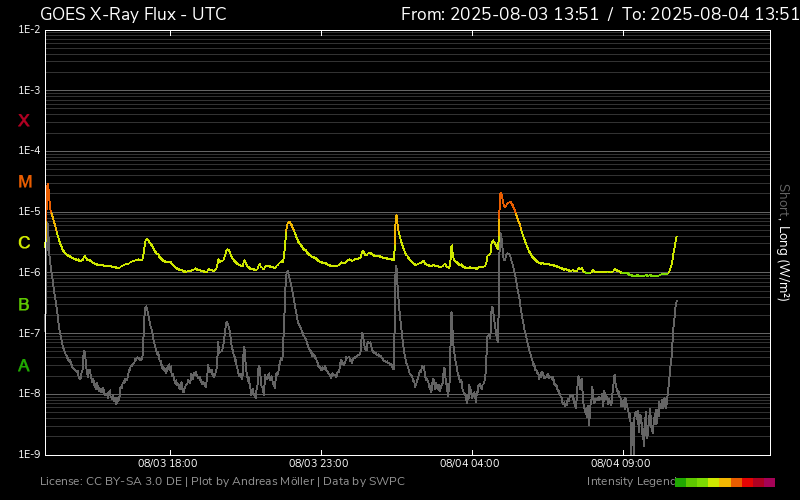Viewport: 800px width, 500px height.
Task: Select the green B flare class label
Action: coord(24,304)
